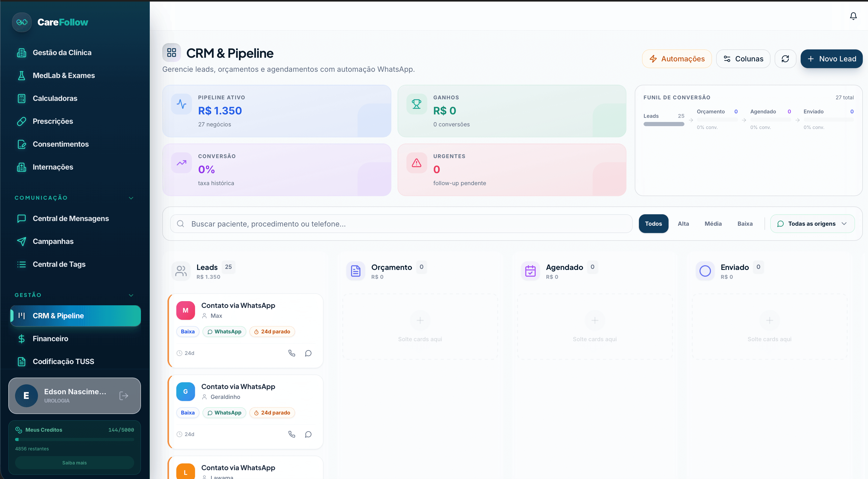Click the phone icon on Geraldinho's card
Screen dimensions: 868x479
(x=292, y=434)
